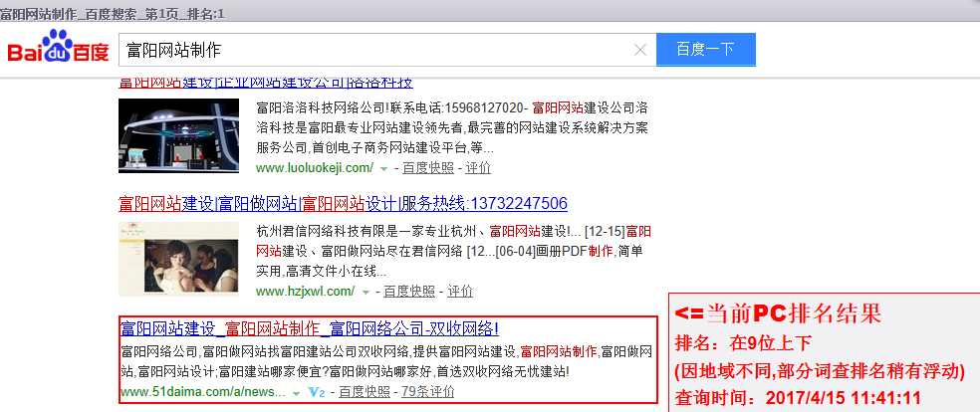This screenshot has height=412, width=980.
Task: Expand the arrow beside www.hzjxwl.com
Action: point(366,293)
